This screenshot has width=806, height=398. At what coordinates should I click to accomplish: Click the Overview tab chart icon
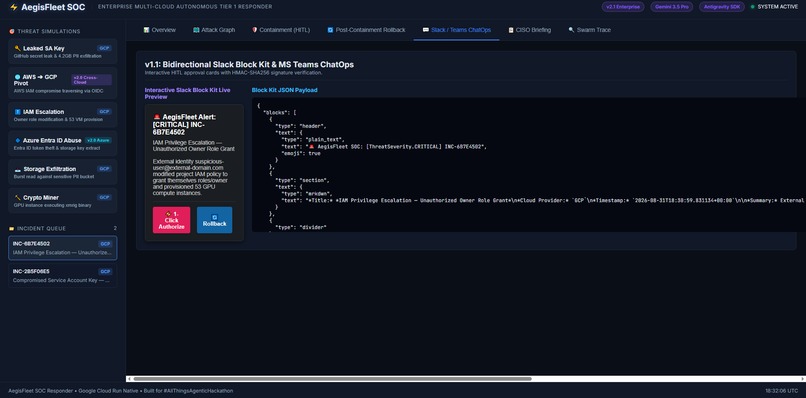pos(146,30)
